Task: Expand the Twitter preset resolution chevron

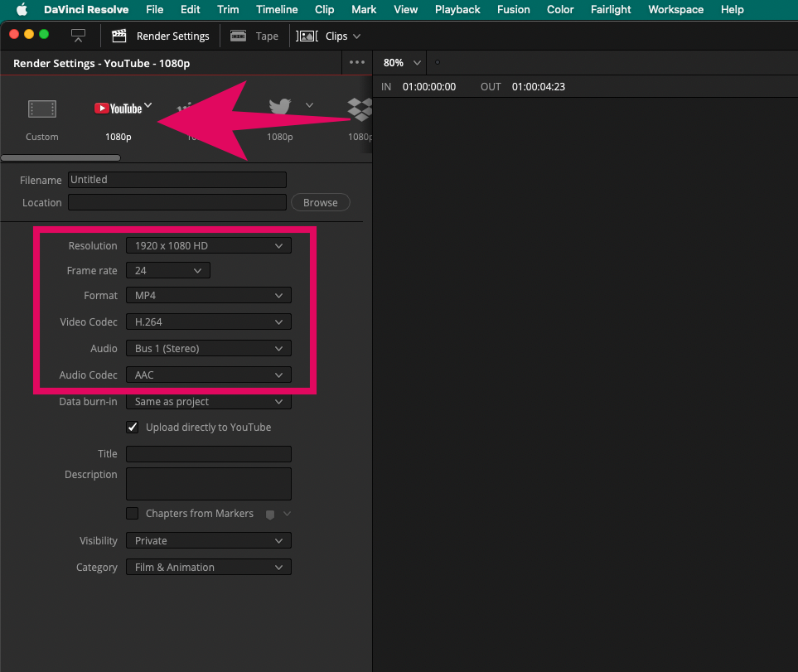Action: 309,105
